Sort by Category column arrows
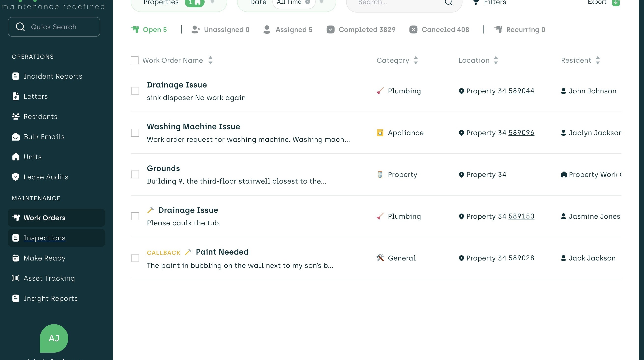This screenshot has height=360, width=644. (416, 60)
